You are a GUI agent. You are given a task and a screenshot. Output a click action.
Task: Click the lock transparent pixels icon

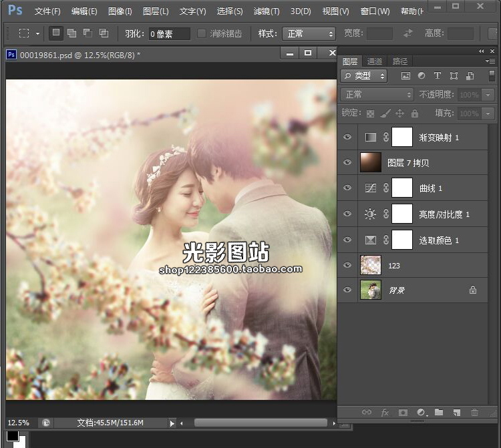pos(370,114)
